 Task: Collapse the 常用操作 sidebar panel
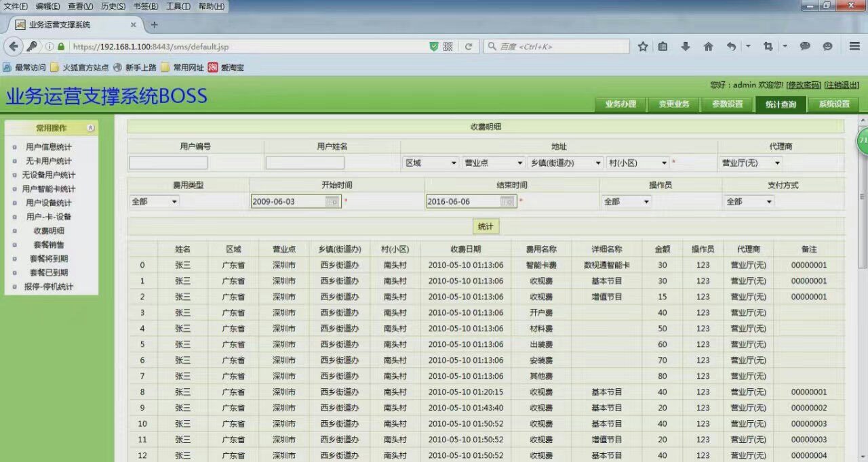pos(91,128)
